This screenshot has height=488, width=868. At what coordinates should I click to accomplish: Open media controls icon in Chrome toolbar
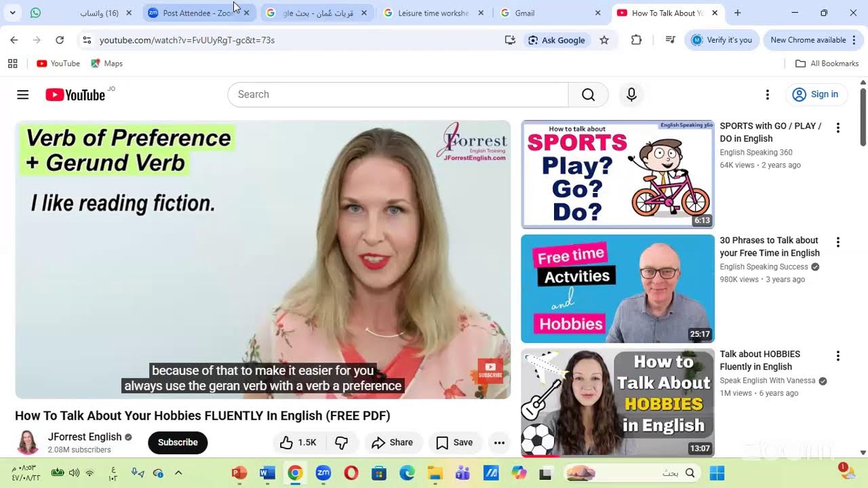[x=670, y=40]
